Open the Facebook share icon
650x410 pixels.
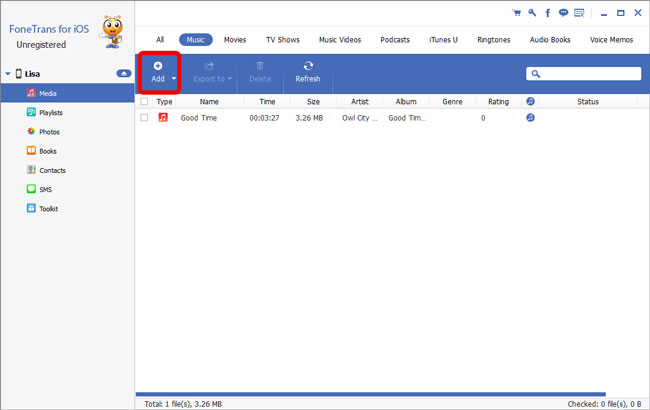point(548,13)
